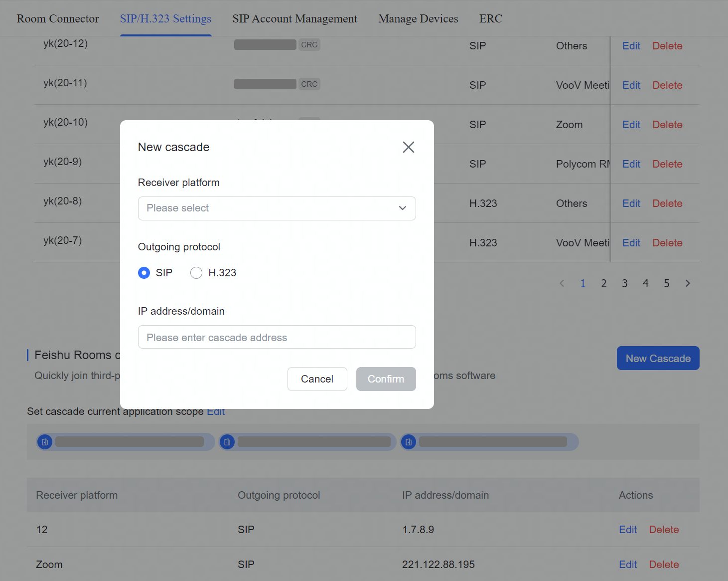Edit the yk(20-7) row
The image size is (728, 581).
631,243
